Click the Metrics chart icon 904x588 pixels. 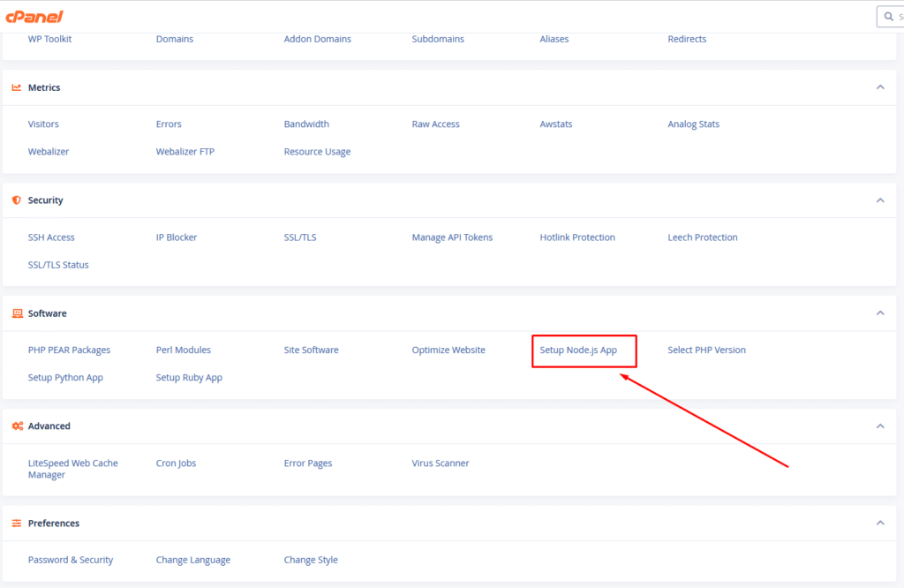pos(16,87)
